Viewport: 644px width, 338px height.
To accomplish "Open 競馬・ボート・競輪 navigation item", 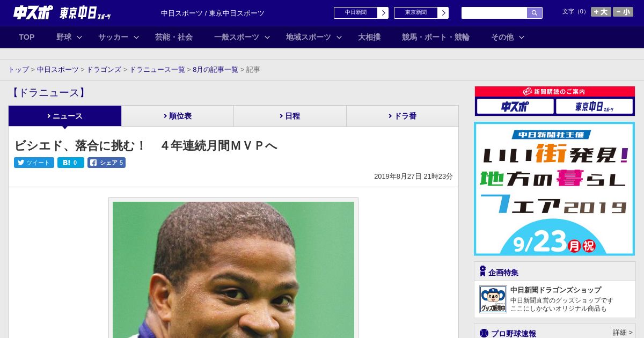I will (436, 37).
